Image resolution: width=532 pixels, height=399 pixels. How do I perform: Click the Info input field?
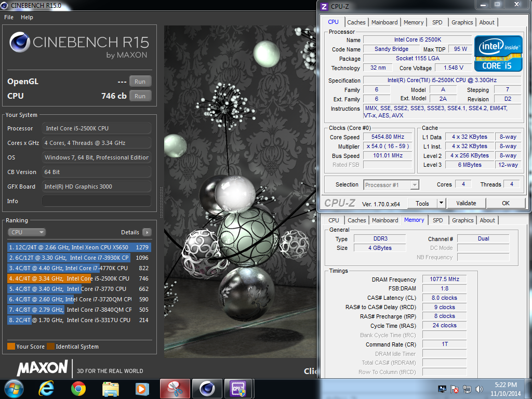coord(97,201)
